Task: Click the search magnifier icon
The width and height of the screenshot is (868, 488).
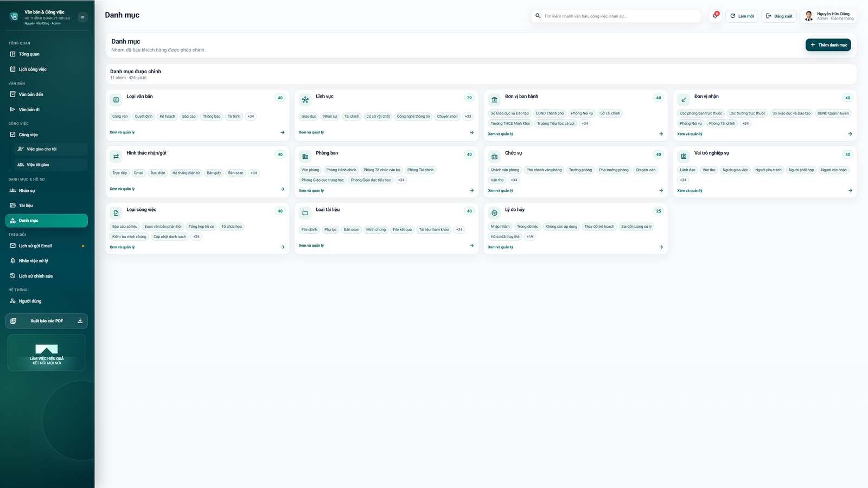Action: point(538,16)
